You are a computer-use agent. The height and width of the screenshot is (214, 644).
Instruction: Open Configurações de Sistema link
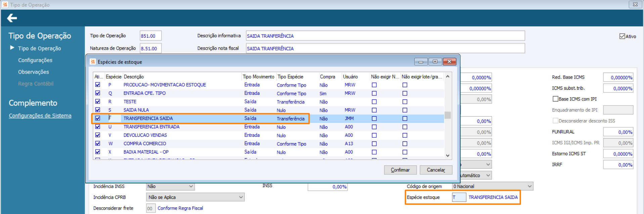click(40, 116)
